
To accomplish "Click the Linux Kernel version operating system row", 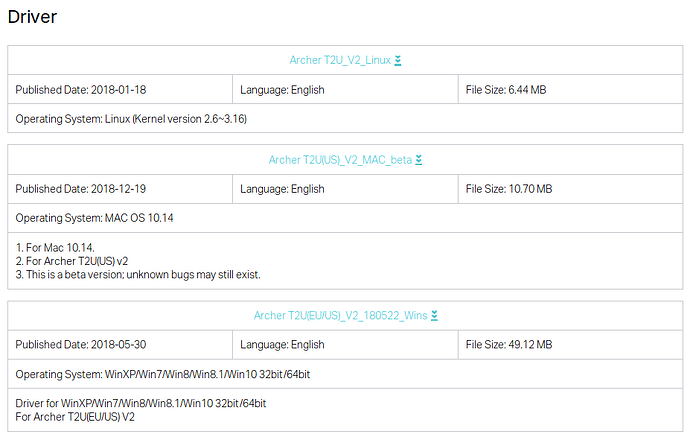I will click(x=131, y=119).
